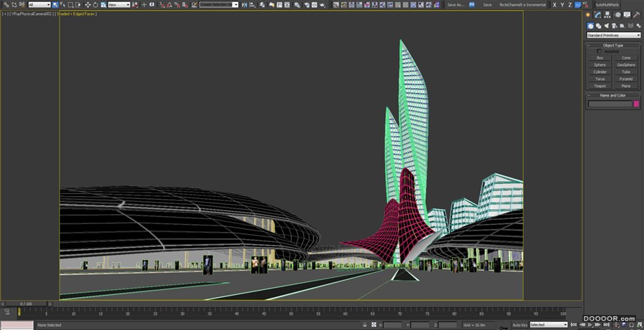Viewport: 644px width, 330px height.
Task: Open VRayPhysicalCamera002 viewport label menu
Action: point(31,14)
